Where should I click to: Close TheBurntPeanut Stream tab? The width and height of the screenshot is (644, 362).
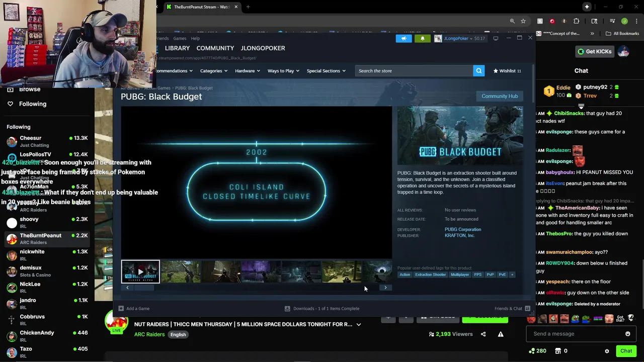click(x=235, y=7)
